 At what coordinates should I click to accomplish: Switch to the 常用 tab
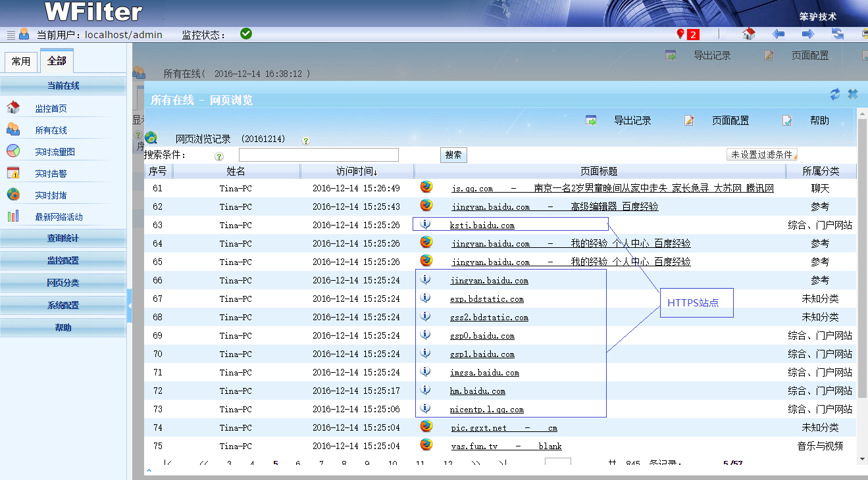pyautogui.click(x=21, y=61)
